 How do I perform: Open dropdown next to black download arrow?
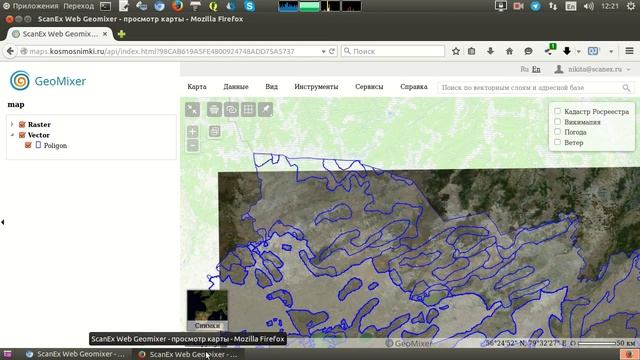(x=578, y=51)
